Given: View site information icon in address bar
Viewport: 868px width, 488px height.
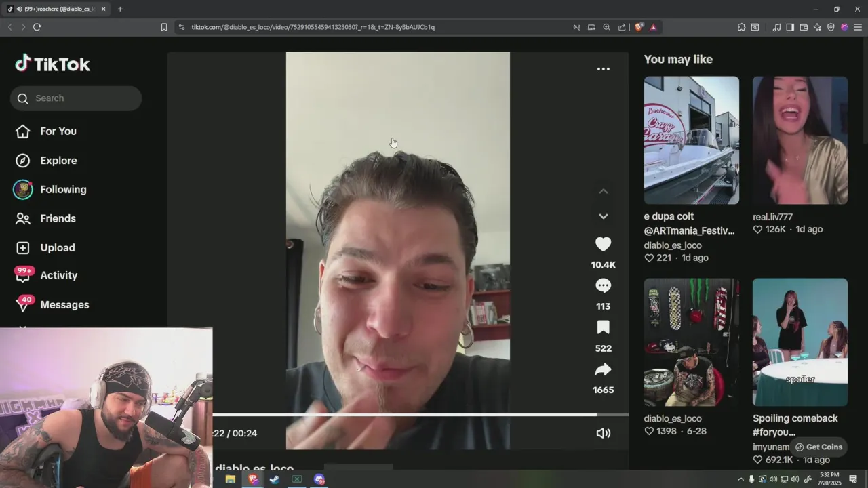Looking at the screenshot, I should pyautogui.click(x=182, y=27).
